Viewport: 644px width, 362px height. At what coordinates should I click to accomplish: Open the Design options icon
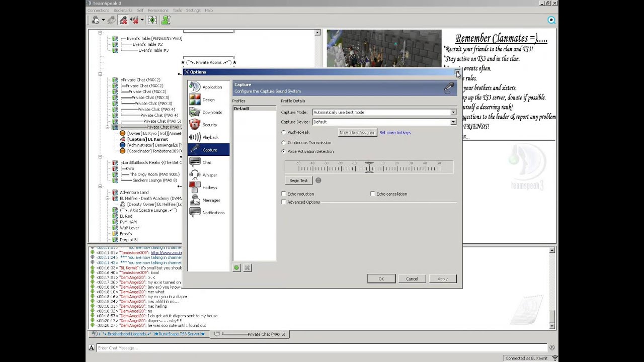point(195,100)
